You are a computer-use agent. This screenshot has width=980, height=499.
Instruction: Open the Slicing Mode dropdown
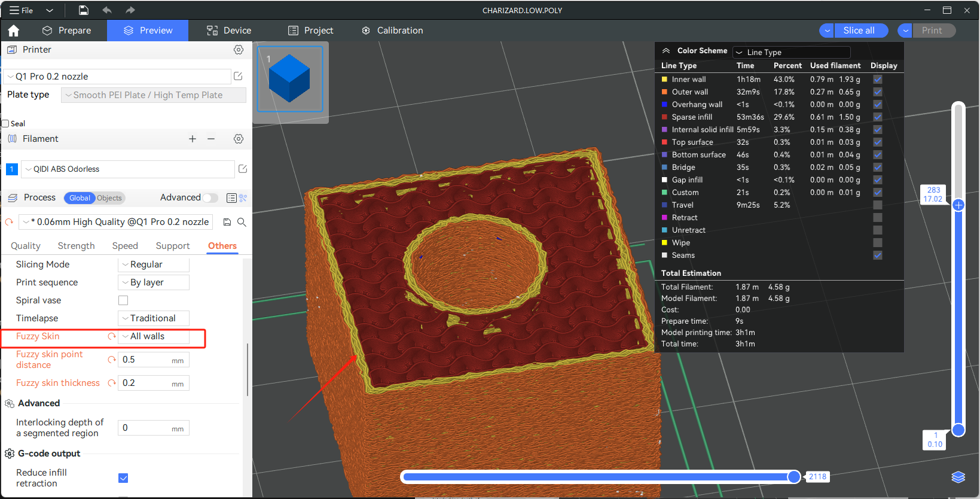(154, 264)
